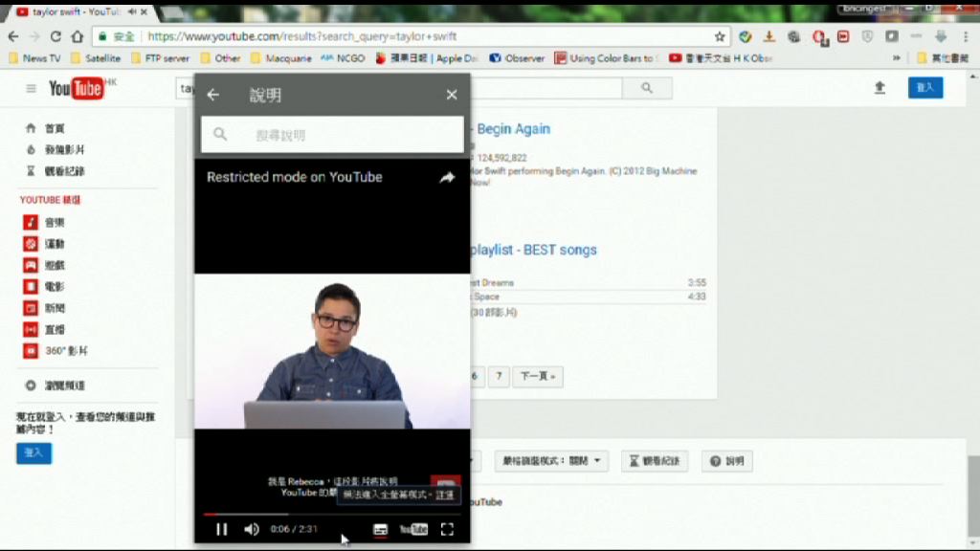Close the 說明 help panel
The image size is (980, 551).
452,95
